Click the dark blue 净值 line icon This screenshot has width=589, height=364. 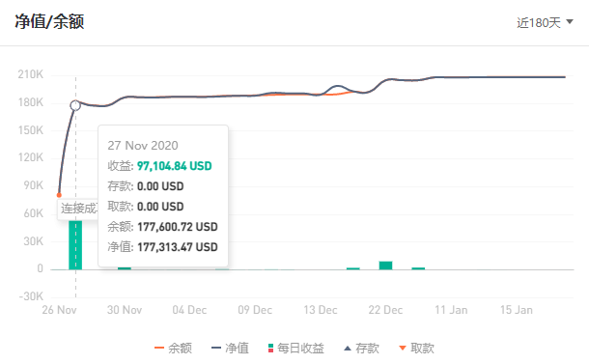pos(216,349)
